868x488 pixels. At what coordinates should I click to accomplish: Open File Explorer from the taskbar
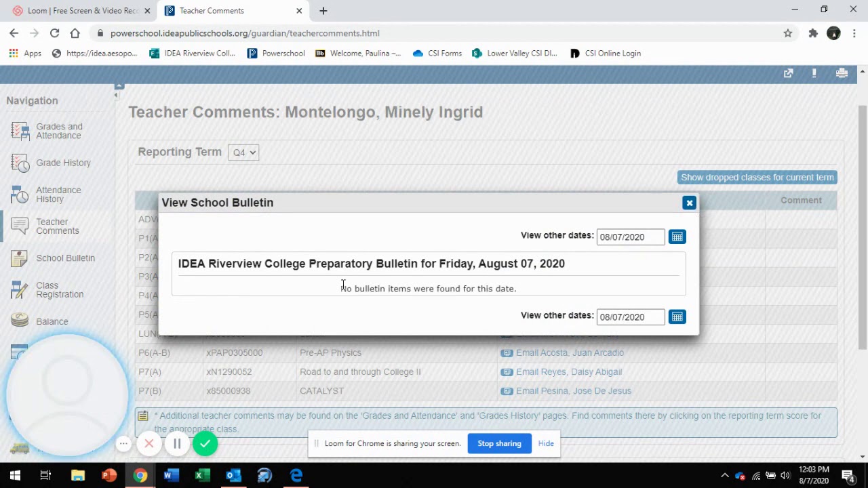tap(77, 475)
